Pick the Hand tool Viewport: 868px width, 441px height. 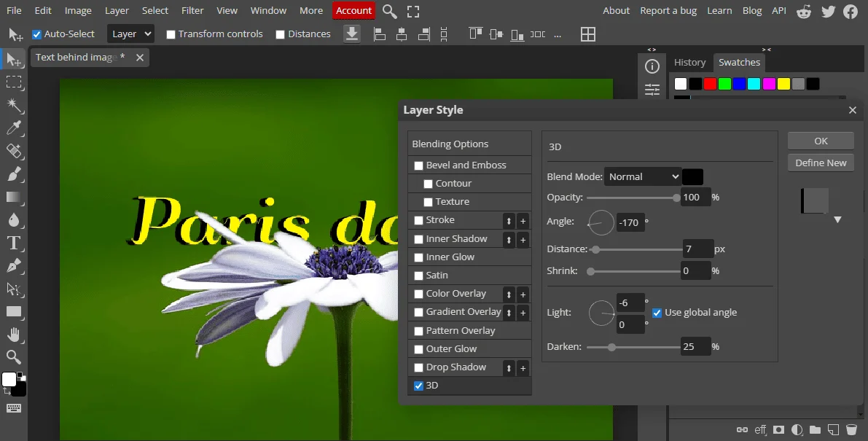13,335
